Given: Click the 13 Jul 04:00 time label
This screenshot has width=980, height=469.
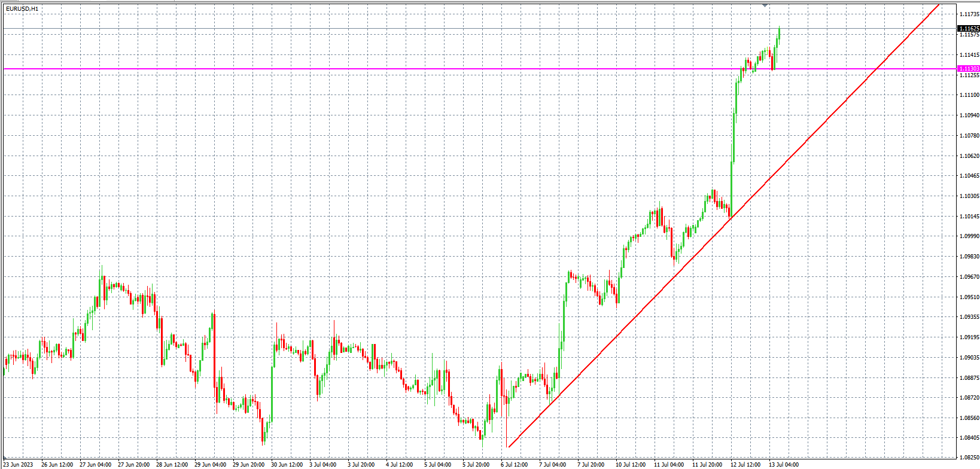Looking at the screenshot, I should click(x=783, y=464).
